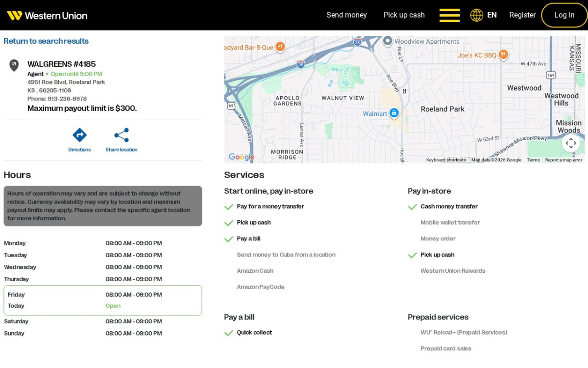This screenshot has height=368, width=588.
Task: Click checkmark beside Cash money transfer
Action: point(412,207)
